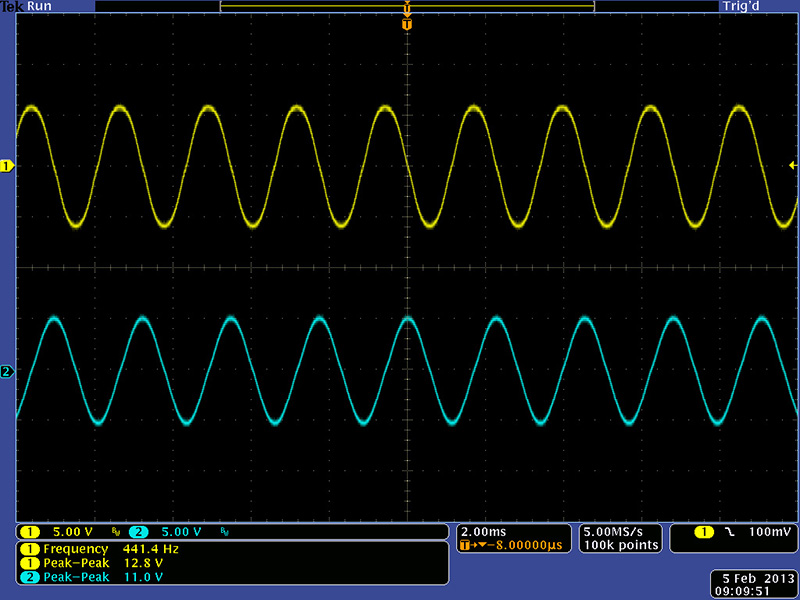Click the record view bar at top

coord(406,6)
